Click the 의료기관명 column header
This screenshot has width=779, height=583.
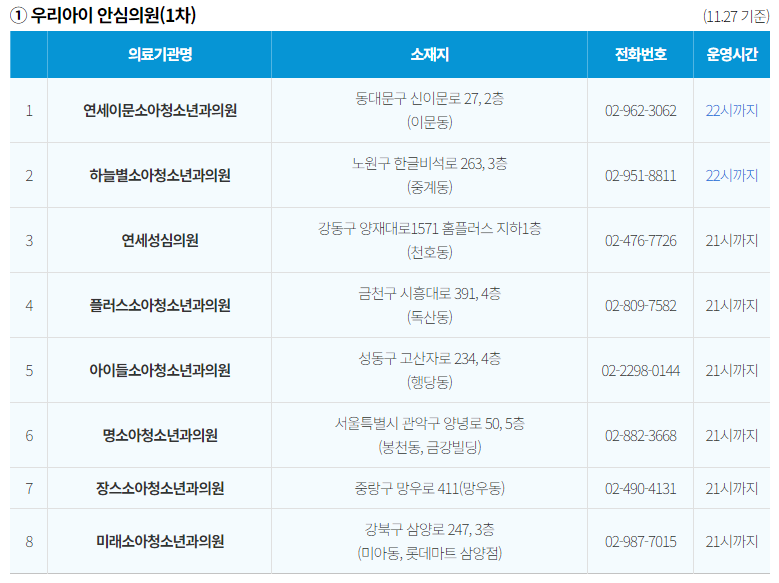(159, 54)
